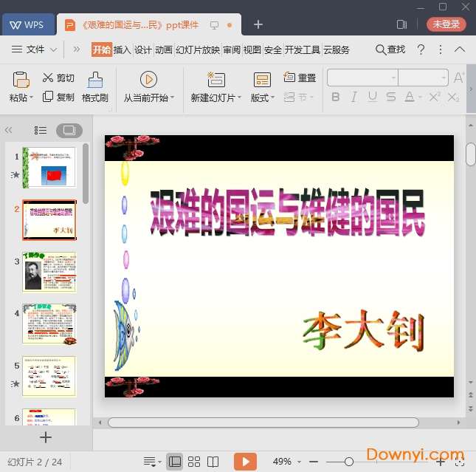
Task: Open the Section button in ribbon
Action: click(298, 98)
